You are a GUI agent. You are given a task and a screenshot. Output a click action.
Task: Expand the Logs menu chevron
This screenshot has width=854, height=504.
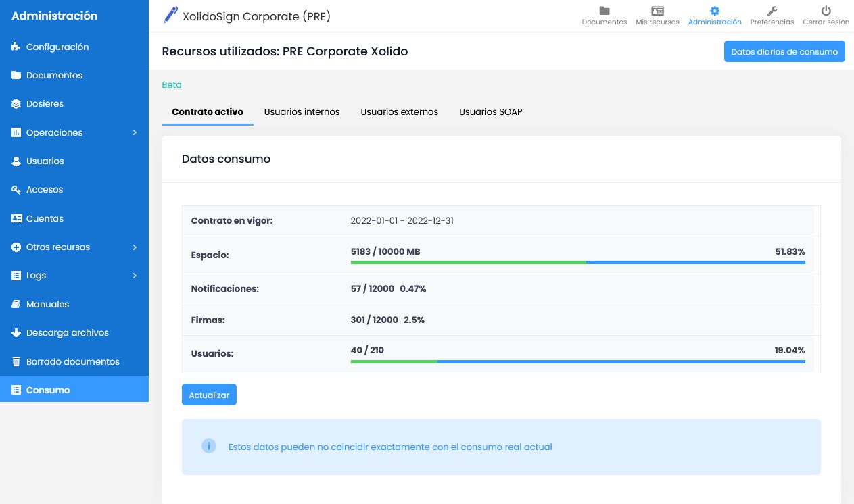pyautogui.click(x=135, y=276)
